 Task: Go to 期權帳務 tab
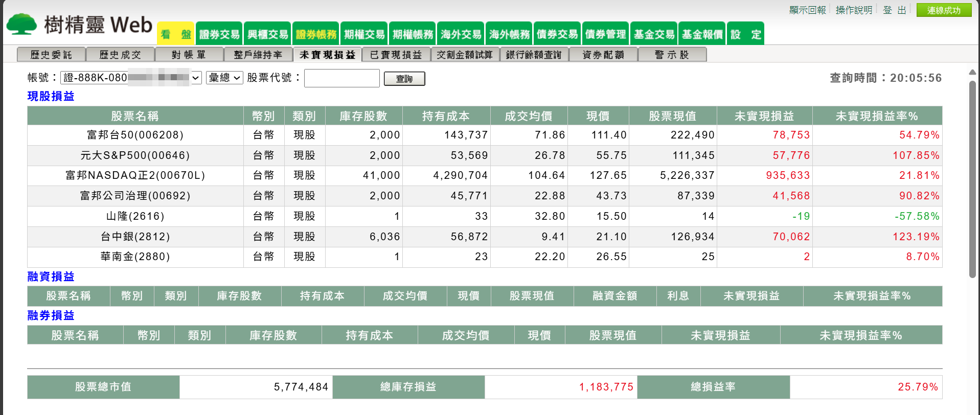point(413,34)
